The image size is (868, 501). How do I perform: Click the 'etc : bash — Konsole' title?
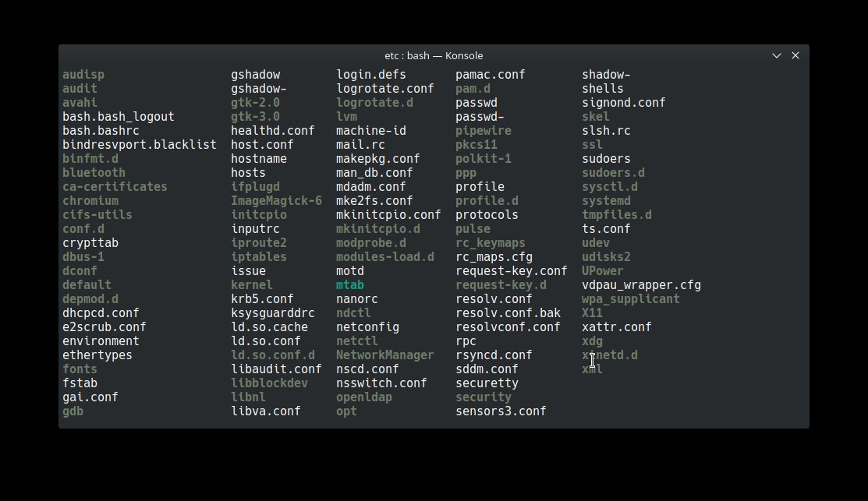(434, 55)
